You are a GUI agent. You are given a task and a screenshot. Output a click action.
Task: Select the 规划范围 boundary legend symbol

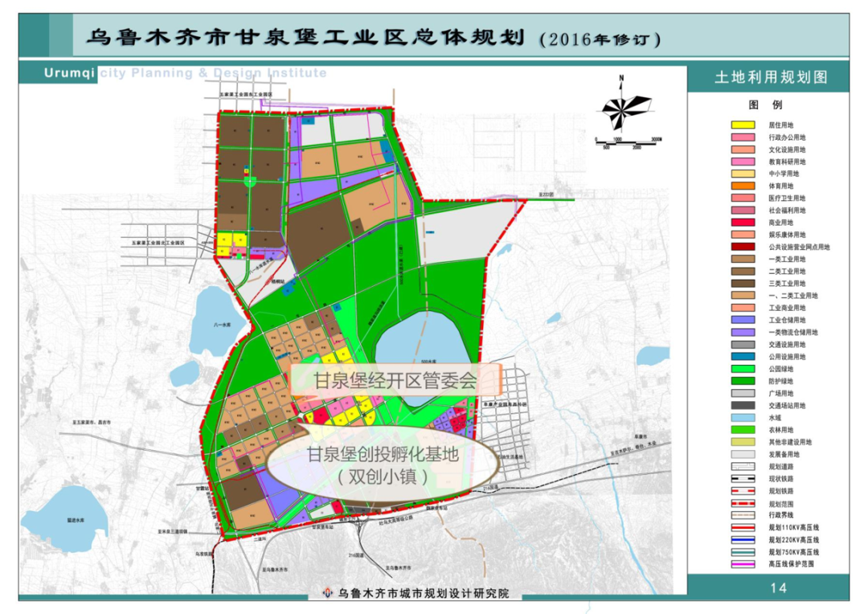(743, 504)
